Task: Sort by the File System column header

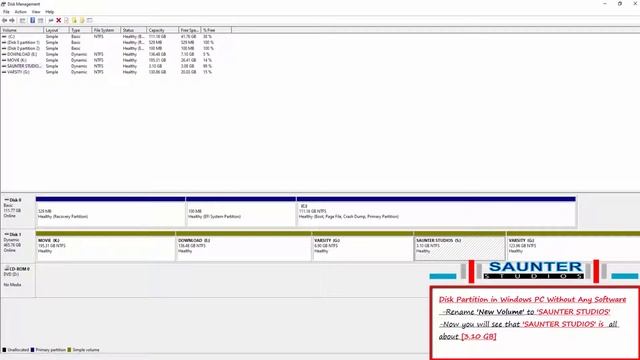Action: click(x=106, y=30)
